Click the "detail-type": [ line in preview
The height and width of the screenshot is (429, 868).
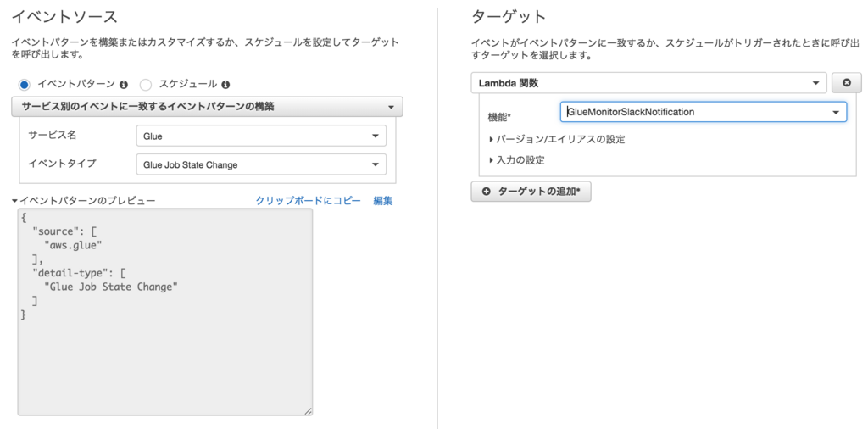click(81, 272)
